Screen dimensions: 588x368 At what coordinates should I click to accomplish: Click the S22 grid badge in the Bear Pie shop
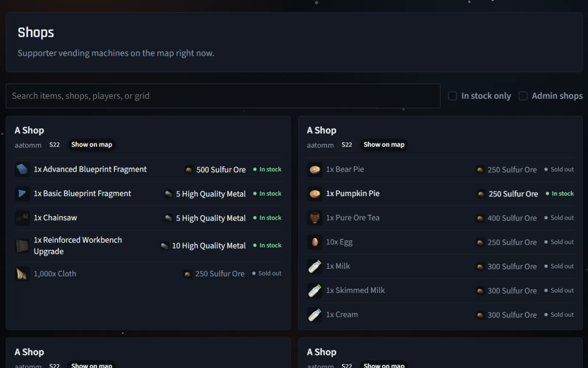click(347, 145)
